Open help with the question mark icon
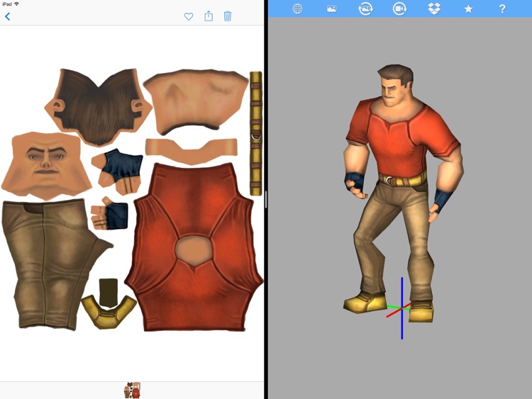Viewport: 532px width, 399px height. [x=502, y=9]
